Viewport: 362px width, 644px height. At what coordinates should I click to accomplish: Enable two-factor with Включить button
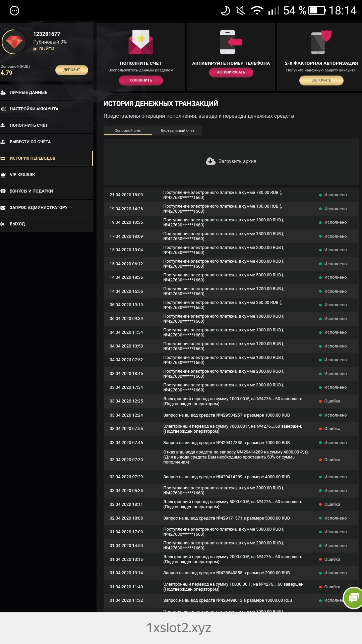tap(321, 80)
